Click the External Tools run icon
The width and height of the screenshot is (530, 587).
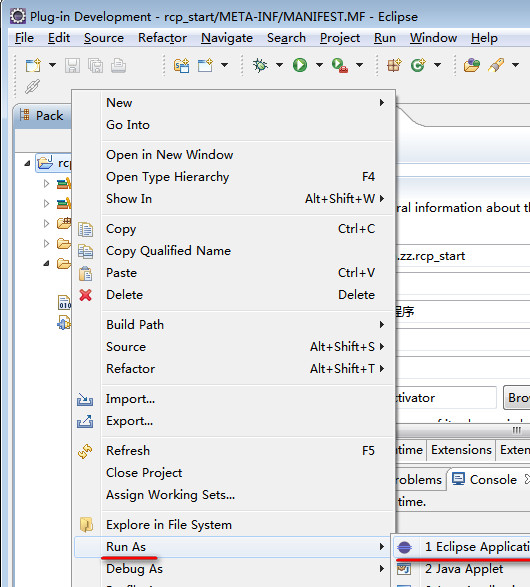point(339,66)
